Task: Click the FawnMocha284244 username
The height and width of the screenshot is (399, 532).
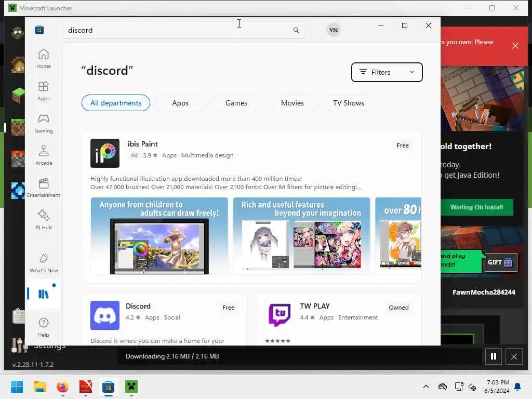Action: click(484, 292)
